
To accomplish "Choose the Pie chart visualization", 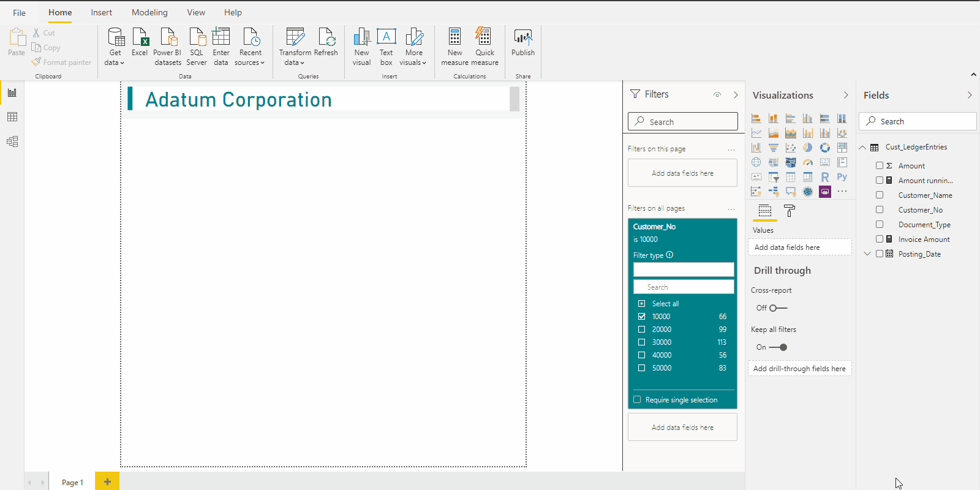I will (x=808, y=148).
